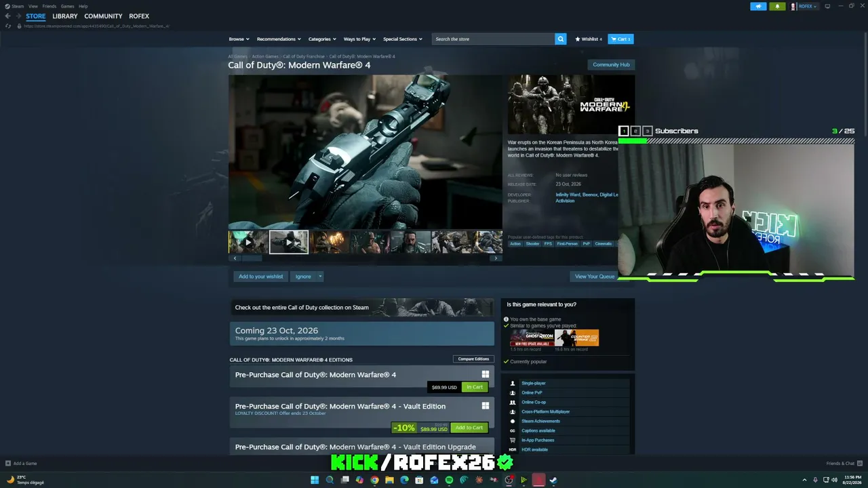Open the ROFEX profile tab
Screen dimensions: 868x488
pos(139,16)
